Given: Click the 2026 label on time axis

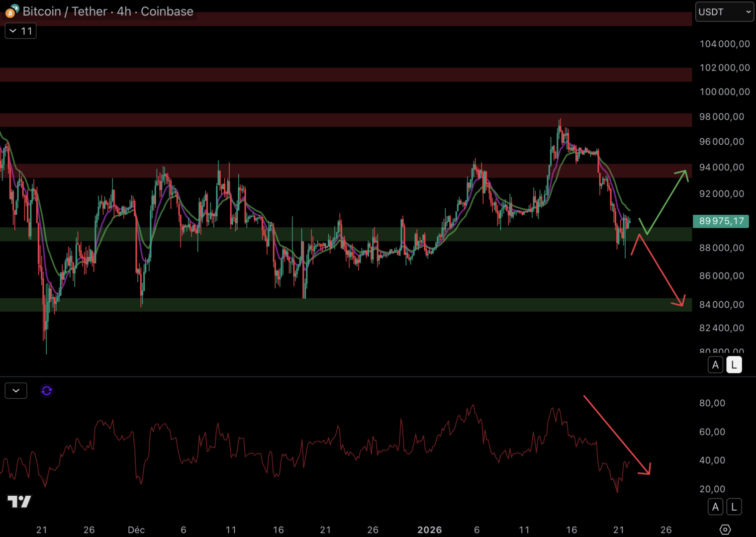Looking at the screenshot, I should click(x=429, y=530).
